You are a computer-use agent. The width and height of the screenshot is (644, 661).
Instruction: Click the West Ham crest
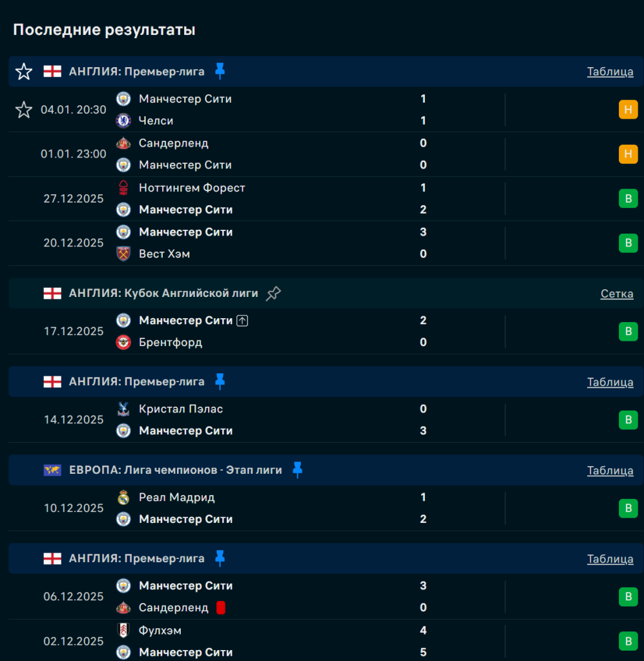point(123,254)
